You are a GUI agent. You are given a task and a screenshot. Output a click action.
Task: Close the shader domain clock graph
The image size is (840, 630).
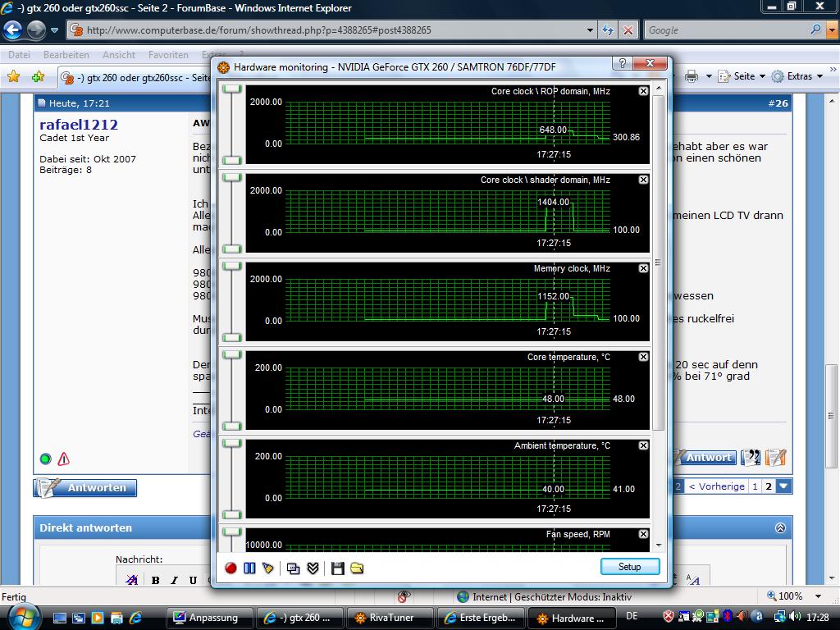(643, 180)
